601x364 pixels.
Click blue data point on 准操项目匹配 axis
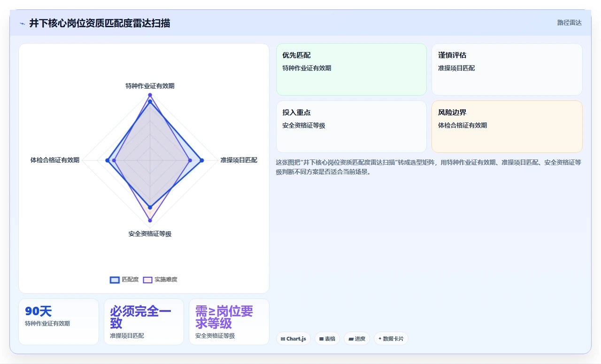pos(202,160)
